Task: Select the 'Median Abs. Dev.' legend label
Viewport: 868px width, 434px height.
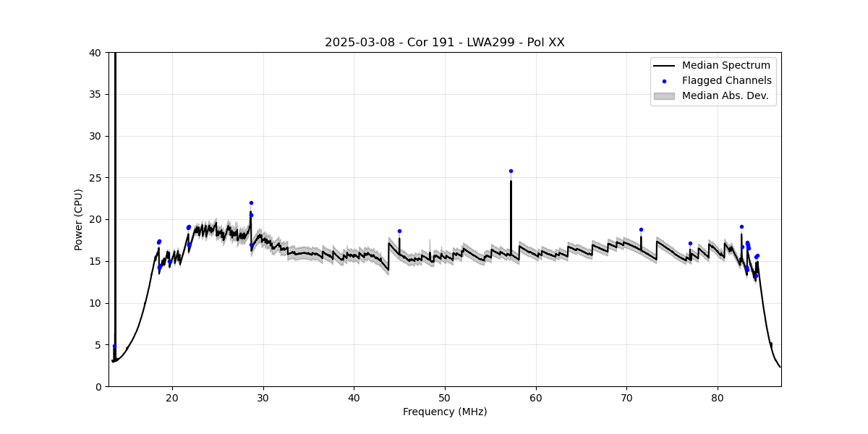Action: (726, 96)
